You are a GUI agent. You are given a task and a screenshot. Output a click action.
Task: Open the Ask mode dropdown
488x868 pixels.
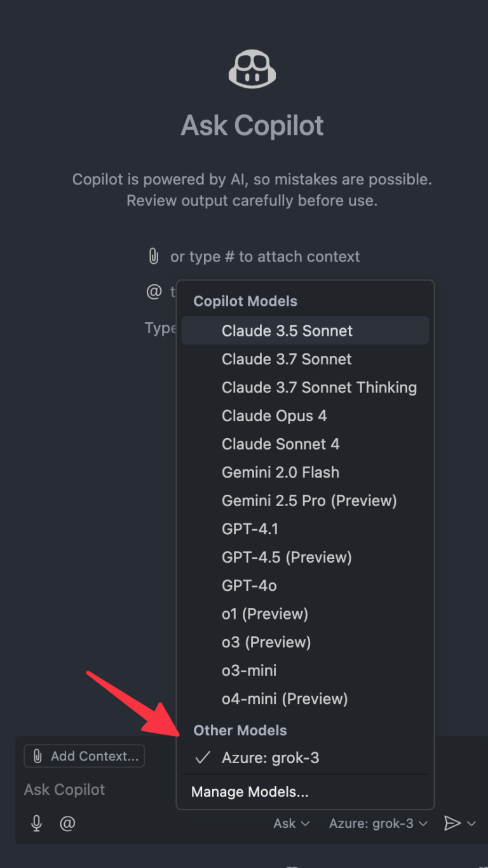click(290, 823)
